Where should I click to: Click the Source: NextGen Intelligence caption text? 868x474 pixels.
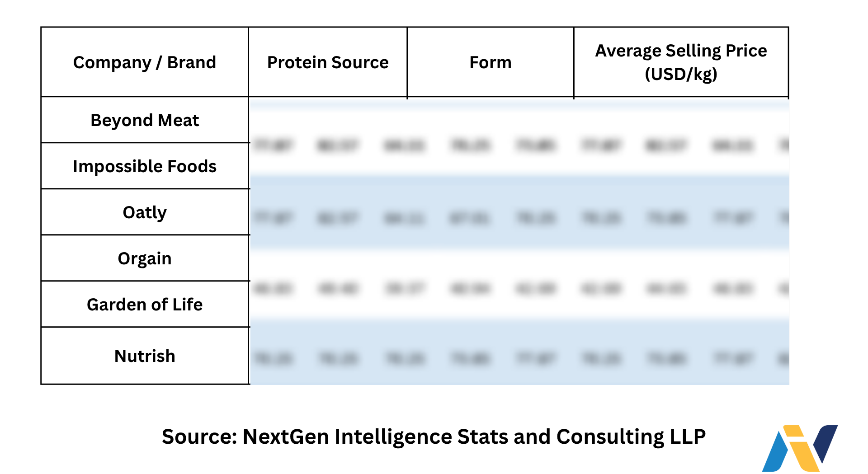point(434,436)
